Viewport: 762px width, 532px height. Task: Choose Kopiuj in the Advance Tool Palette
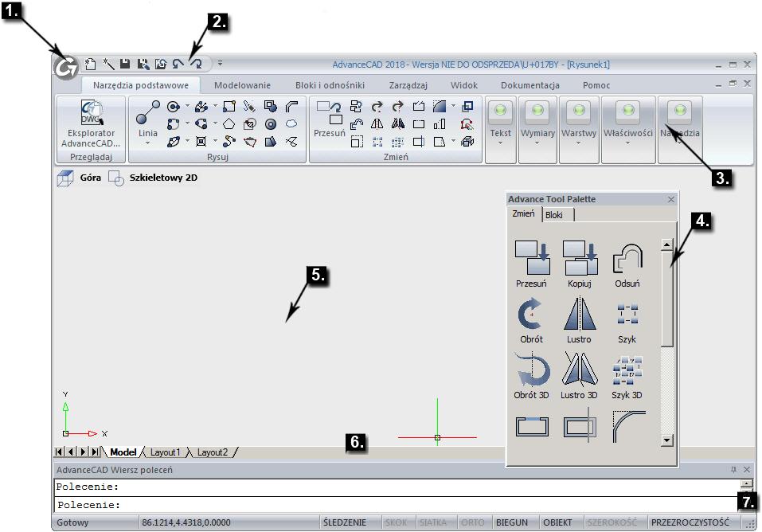(x=580, y=264)
